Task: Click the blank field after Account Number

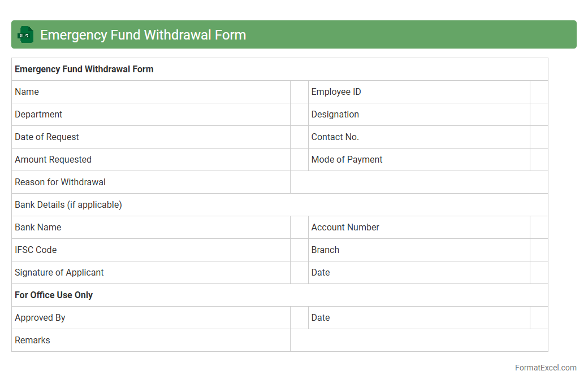Action: tap(539, 228)
